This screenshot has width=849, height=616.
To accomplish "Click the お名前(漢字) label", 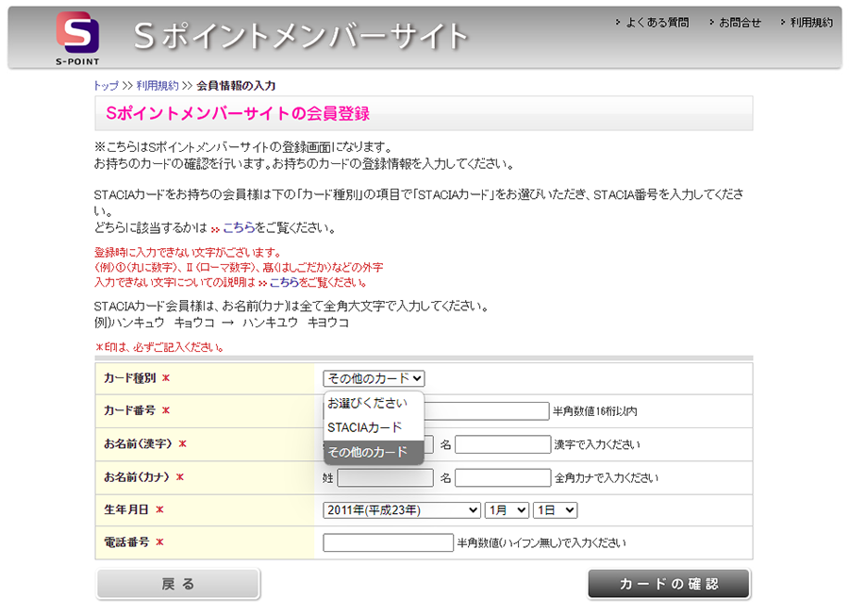I will 138,444.
